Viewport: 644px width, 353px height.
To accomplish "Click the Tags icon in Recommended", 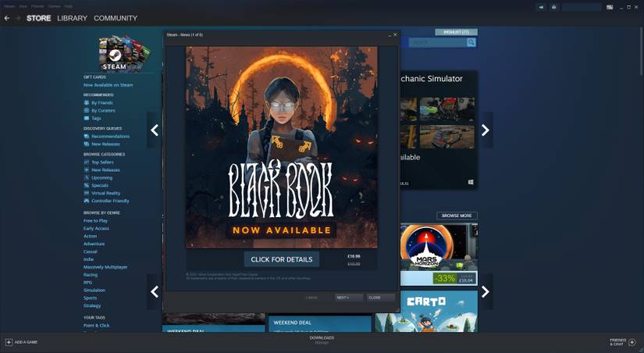I will [86, 119].
